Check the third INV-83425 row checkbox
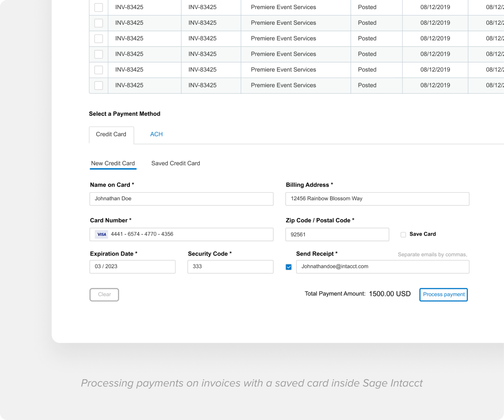The height and width of the screenshot is (420, 504). (98, 38)
